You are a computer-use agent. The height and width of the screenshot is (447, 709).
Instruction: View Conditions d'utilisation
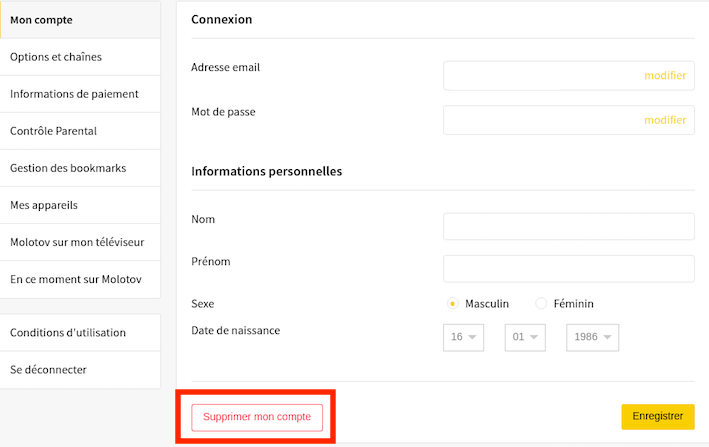80,333
